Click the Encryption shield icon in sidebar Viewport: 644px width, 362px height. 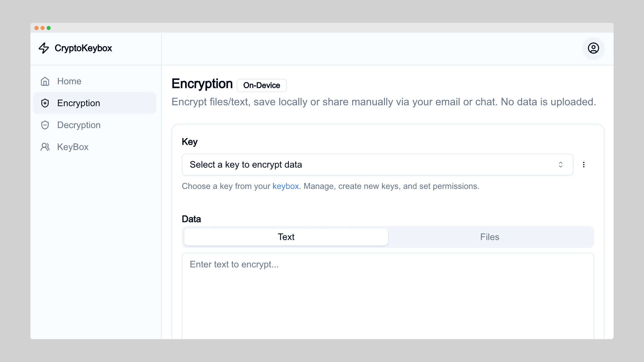pos(45,103)
